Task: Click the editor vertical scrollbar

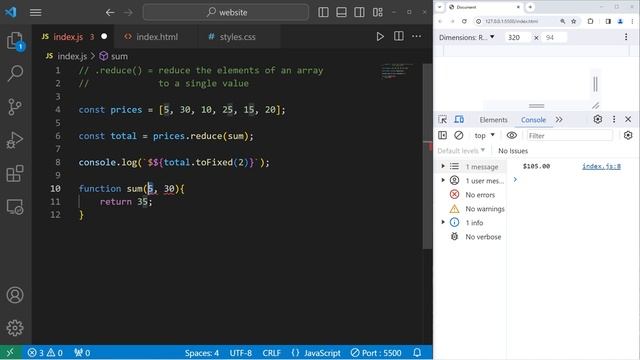Action: [x=427, y=155]
